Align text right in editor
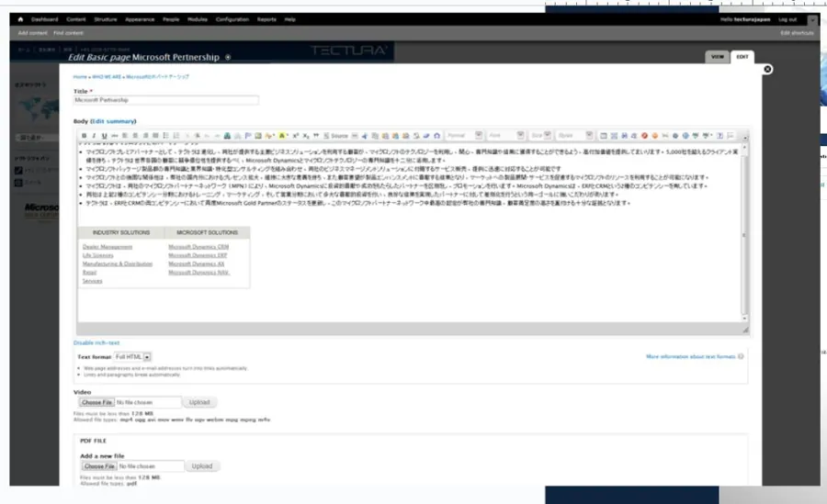 (145, 136)
